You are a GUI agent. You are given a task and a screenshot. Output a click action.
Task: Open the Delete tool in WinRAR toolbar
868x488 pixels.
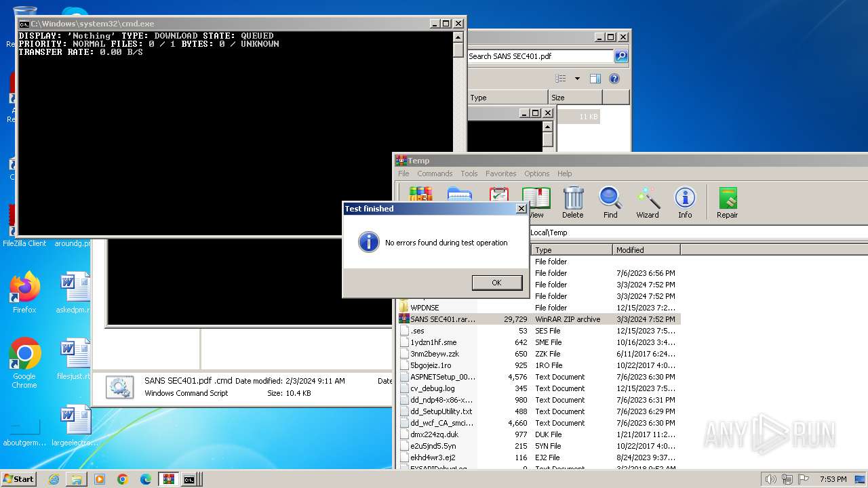[573, 203]
